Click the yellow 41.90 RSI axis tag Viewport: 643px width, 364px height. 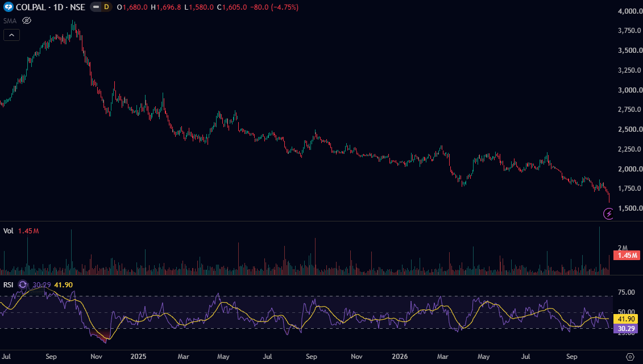tap(626, 319)
